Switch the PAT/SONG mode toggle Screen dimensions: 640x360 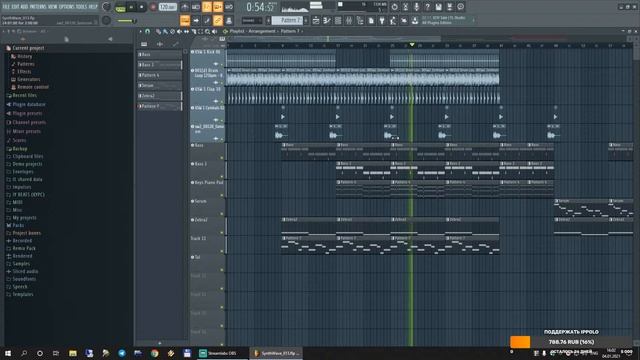click(x=120, y=7)
